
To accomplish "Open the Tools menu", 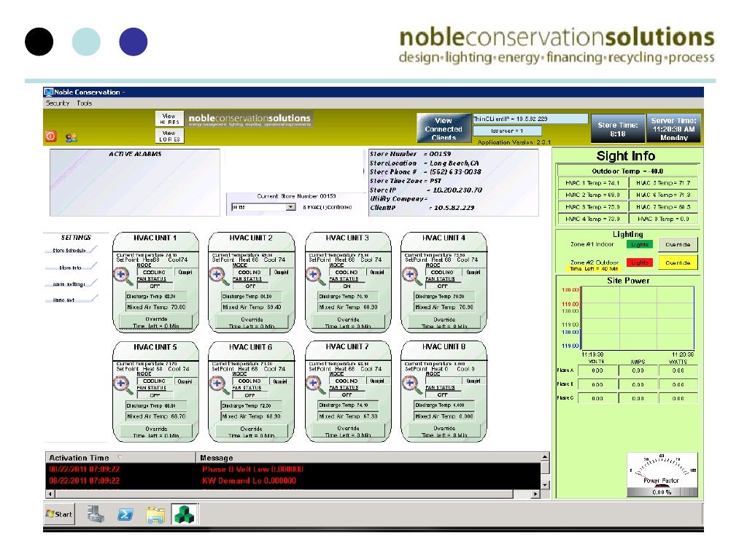I will click(85, 103).
